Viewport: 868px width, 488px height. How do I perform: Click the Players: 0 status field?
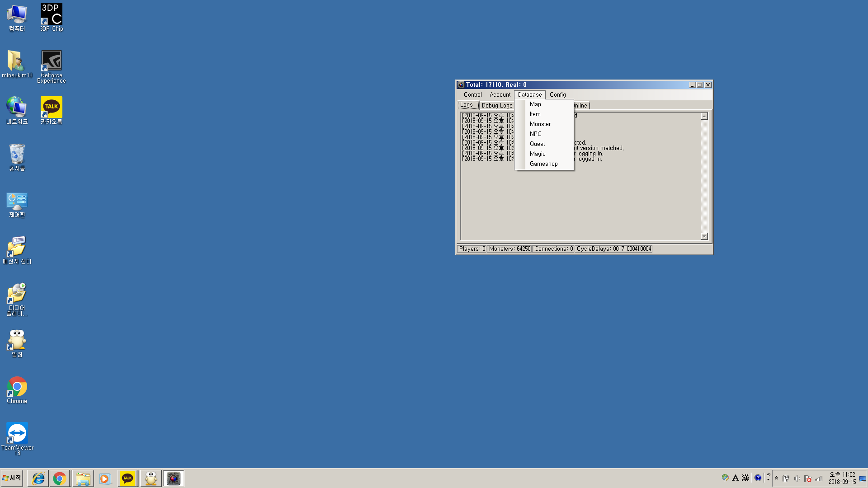pos(472,249)
